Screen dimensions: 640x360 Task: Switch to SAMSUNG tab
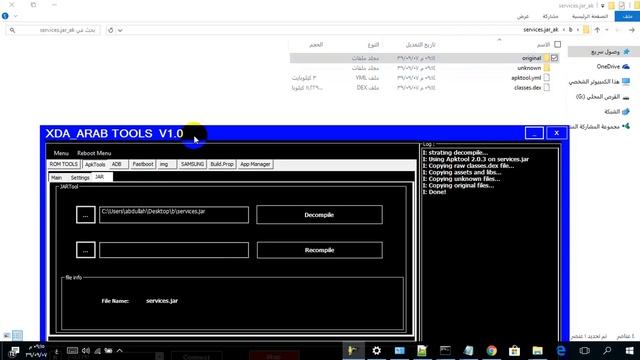pos(192,164)
